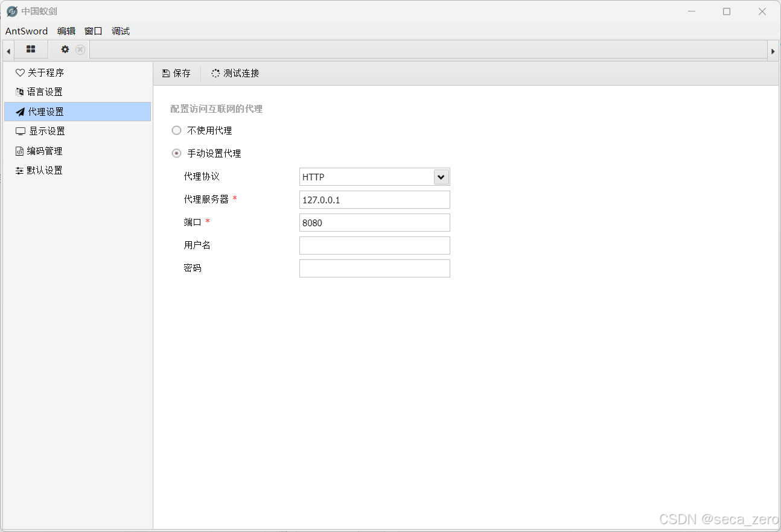Focus the port field showing 8080
This screenshot has width=781, height=532.
[x=375, y=223]
